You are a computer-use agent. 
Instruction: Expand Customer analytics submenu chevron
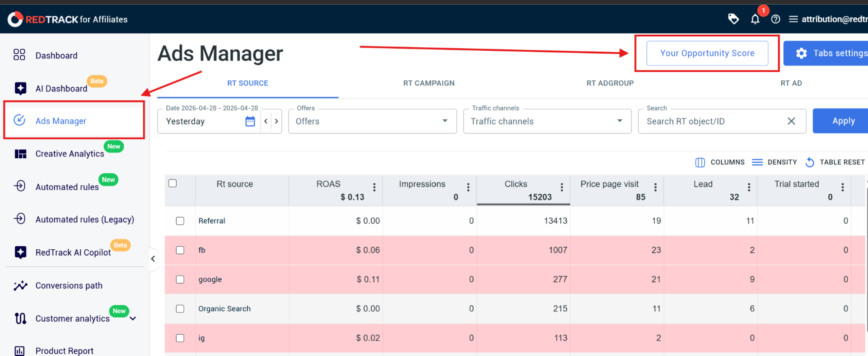point(133,319)
